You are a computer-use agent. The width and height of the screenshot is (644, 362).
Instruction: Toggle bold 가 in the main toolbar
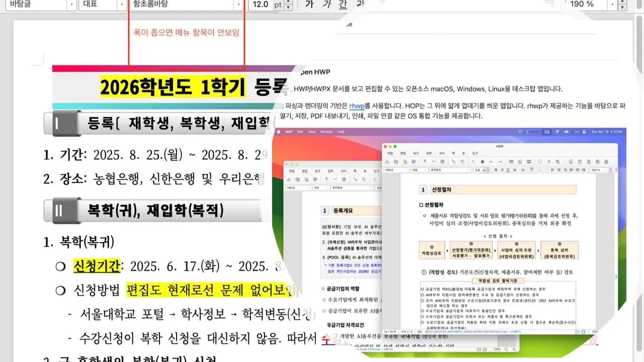(x=309, y=4)
